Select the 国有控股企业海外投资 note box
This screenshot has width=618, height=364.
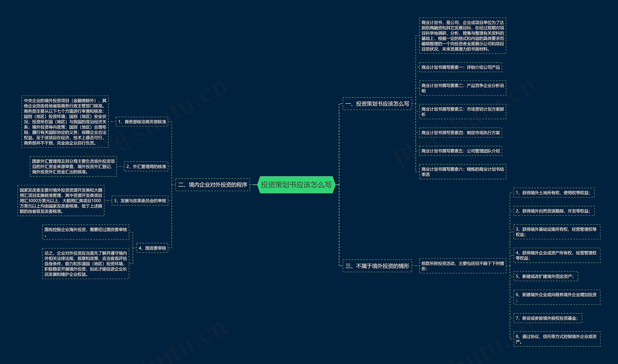tap(86, 232)
